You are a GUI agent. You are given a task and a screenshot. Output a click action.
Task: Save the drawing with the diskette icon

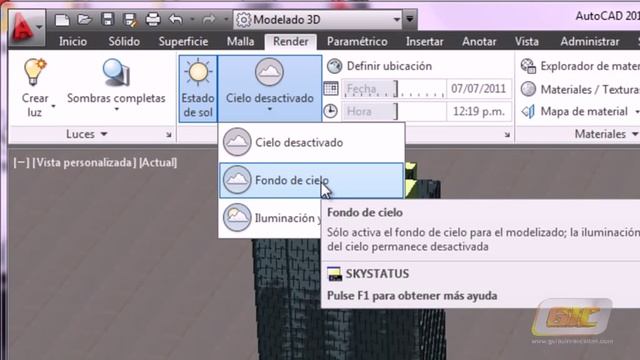tap(107, 19)
